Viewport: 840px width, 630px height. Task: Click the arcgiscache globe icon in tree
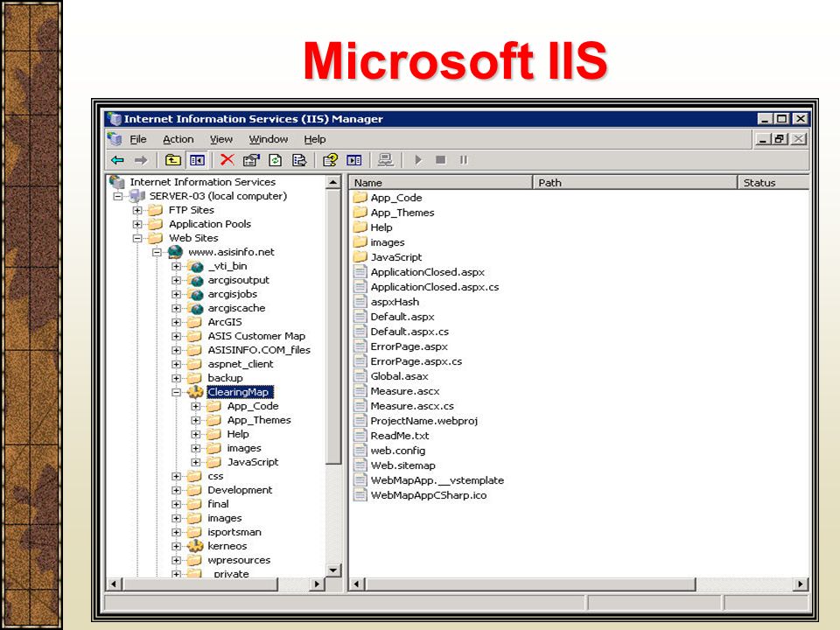click(x=196, y=308)
